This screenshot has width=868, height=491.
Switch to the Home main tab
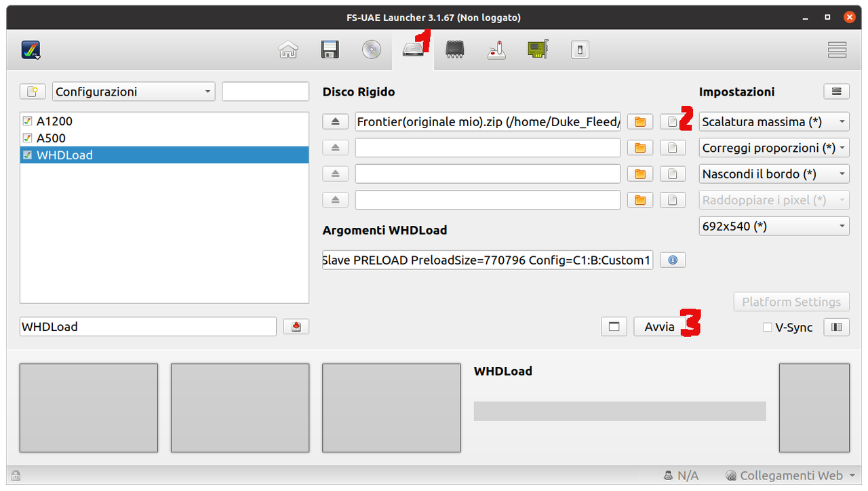tap(288, 50)
